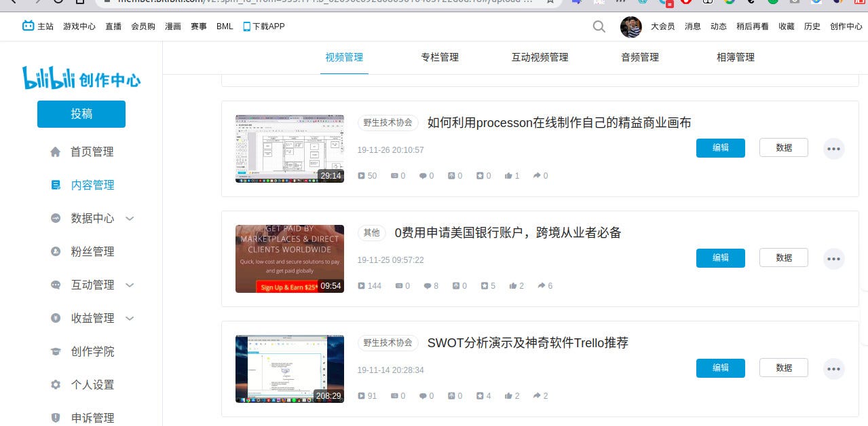Image resolution: width=868 pixels, height=426 pixels.
Task: Open 收藏 link in top bar
Action: click(x=787, y=26)
